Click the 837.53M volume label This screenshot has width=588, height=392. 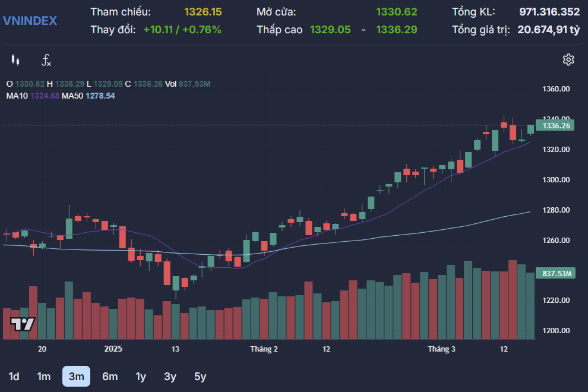[556, 274]
